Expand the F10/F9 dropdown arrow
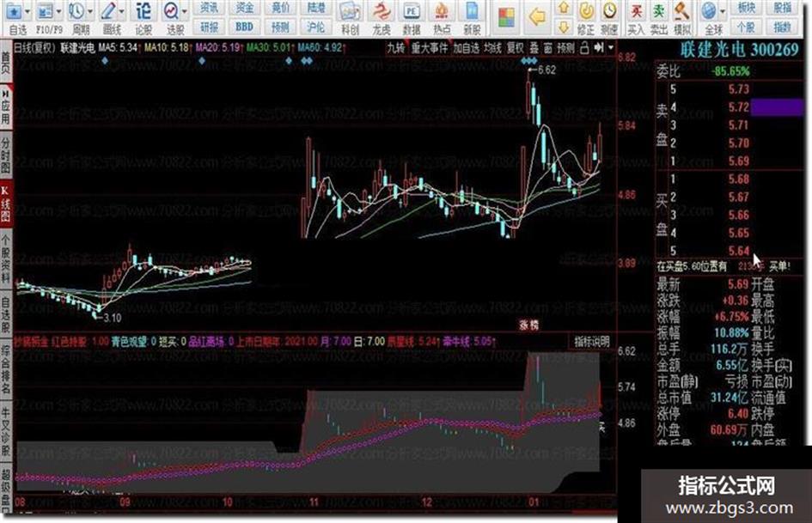This screenshot has width=812, height=523. (x=59, y=11)
